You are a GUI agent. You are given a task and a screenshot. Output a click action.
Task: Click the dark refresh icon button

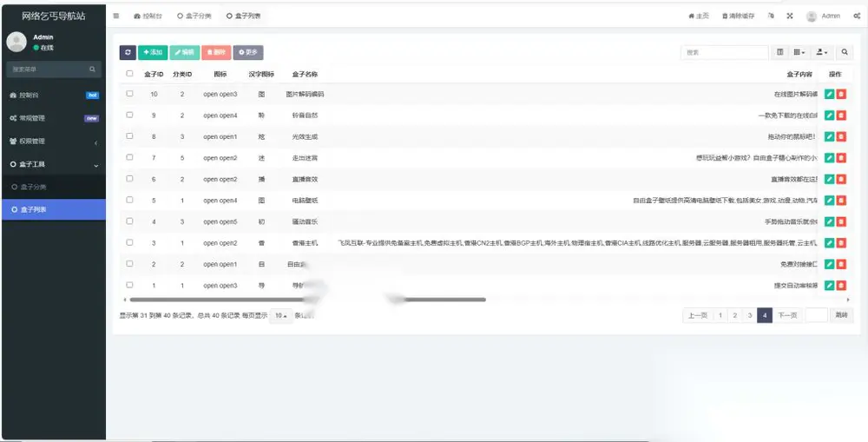128,52
